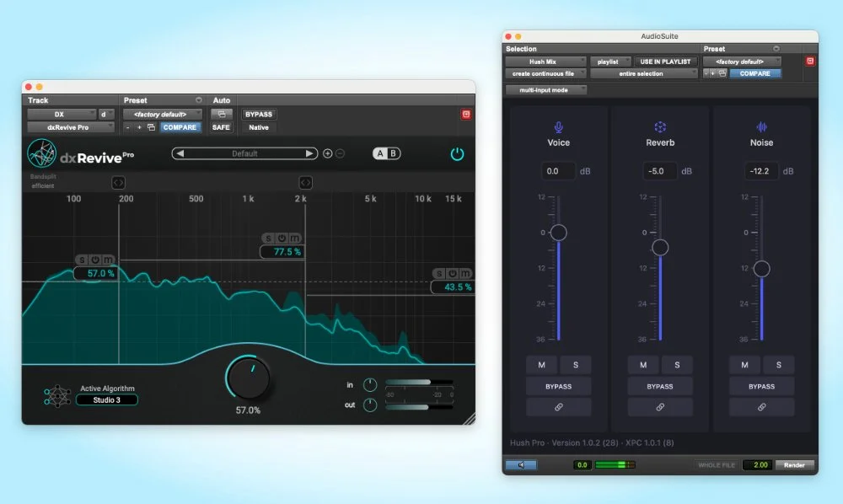Click the Reverb icon in Hush Pro
This screenshot has width=843, height=504.
[x=660, y=126]
